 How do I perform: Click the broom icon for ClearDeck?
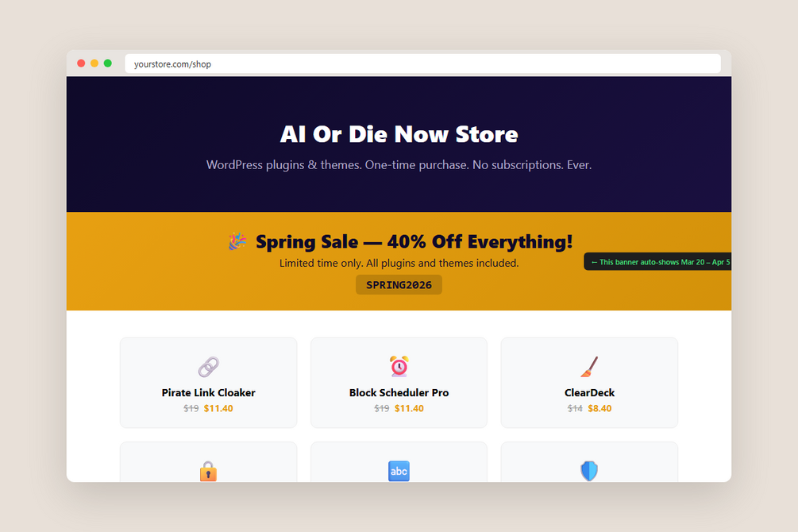pos(589,367)
